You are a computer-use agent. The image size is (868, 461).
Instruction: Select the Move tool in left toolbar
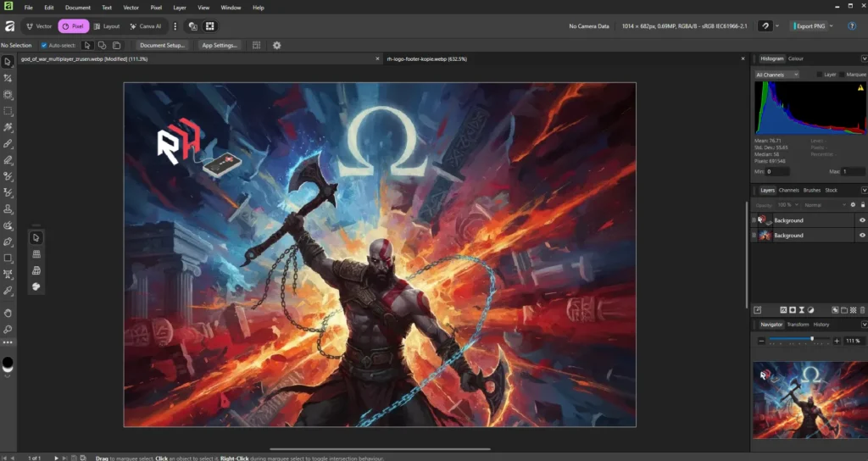pos(8,62)
